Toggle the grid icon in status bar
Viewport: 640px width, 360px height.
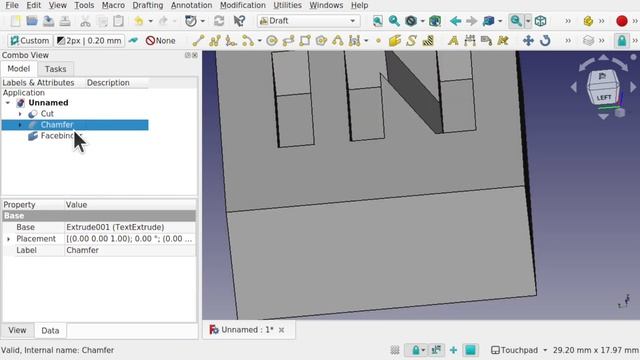[395, 350]
